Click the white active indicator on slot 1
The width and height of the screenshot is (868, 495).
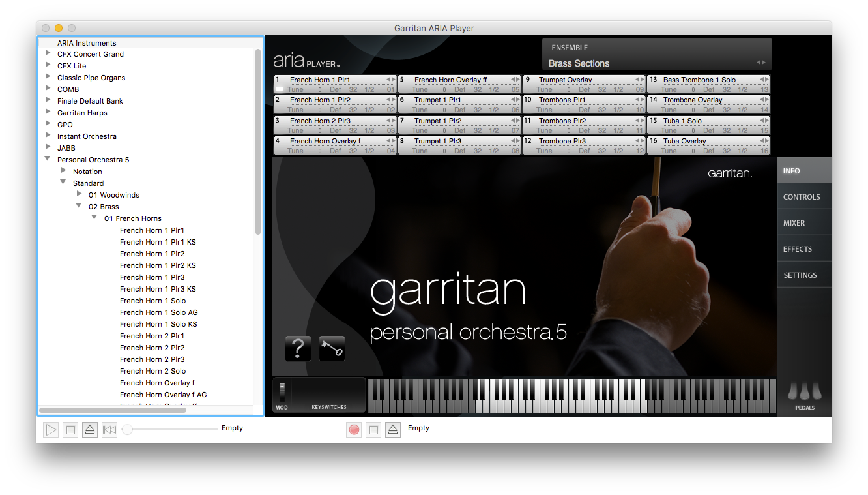[280, 89]
